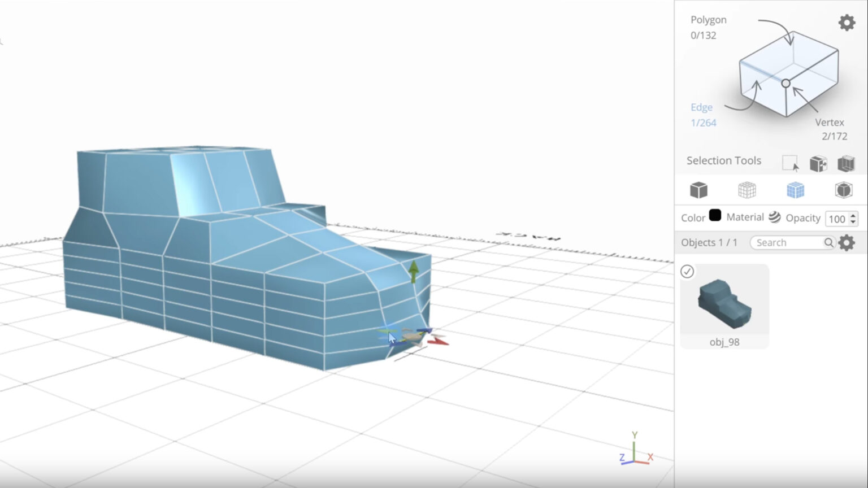868x488 pixels.
Task: Select the rectangle marquee selection tool
Action: tap(790, 163)
